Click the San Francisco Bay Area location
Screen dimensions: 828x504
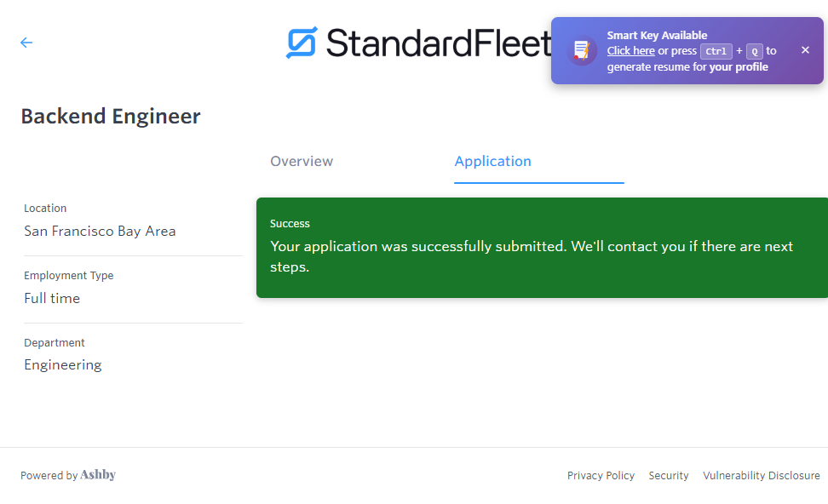100,232
